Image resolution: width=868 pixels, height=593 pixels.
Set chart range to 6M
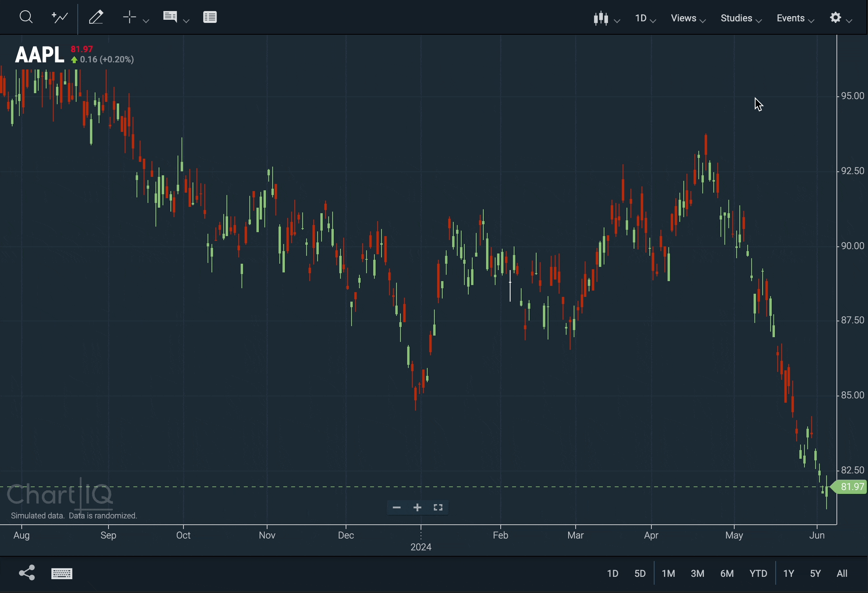pos(728,573)
